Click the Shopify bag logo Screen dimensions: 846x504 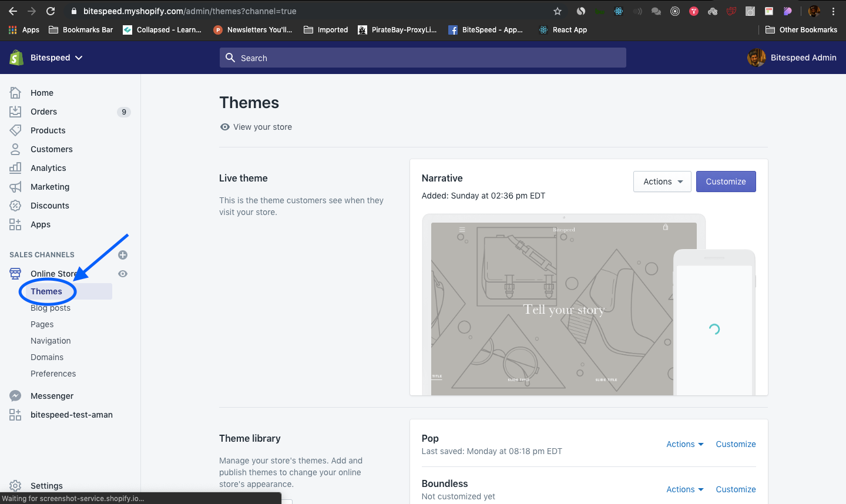[x=16, y=58]
